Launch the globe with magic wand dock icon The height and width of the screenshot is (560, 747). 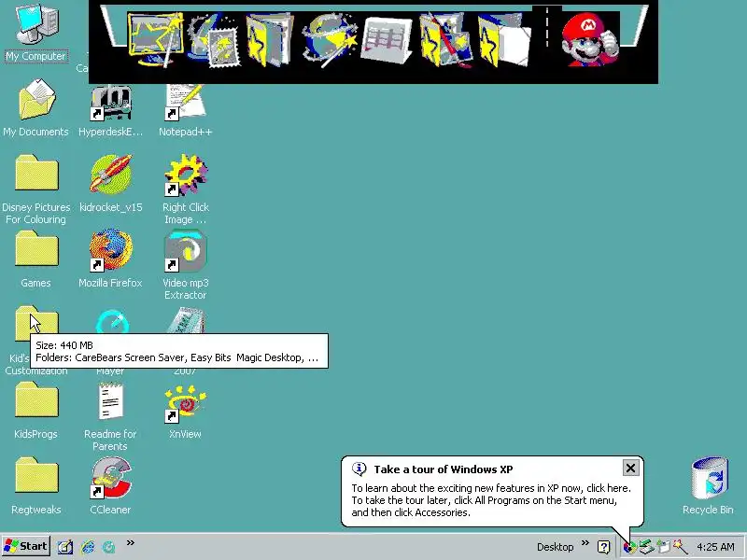click(330, 40)
